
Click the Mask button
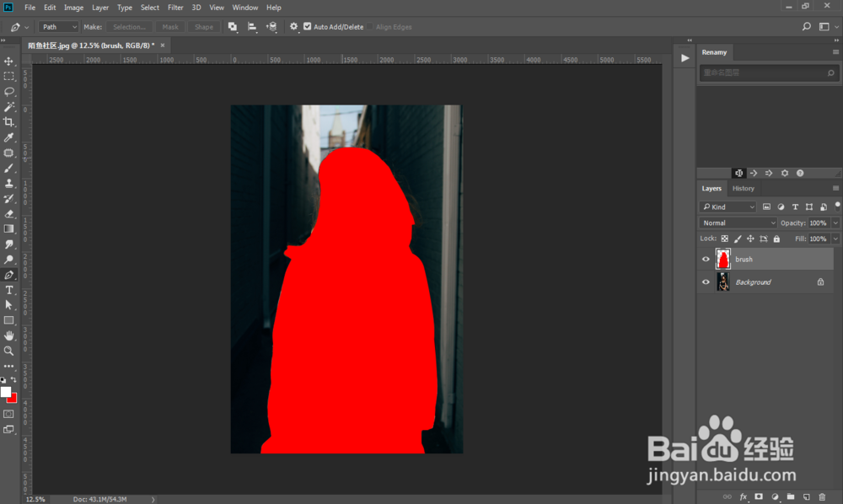[x=170, y=27]
